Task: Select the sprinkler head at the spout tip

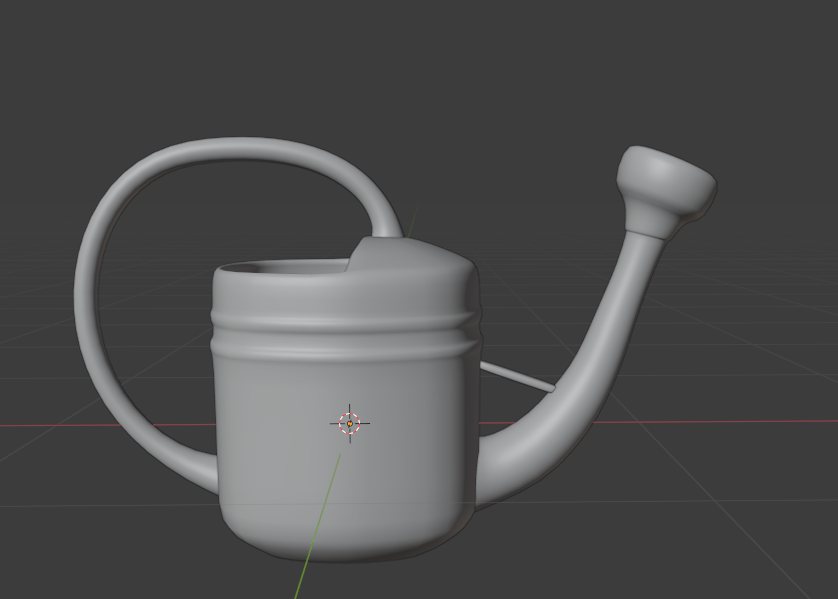Action: [x=668, y=183]
